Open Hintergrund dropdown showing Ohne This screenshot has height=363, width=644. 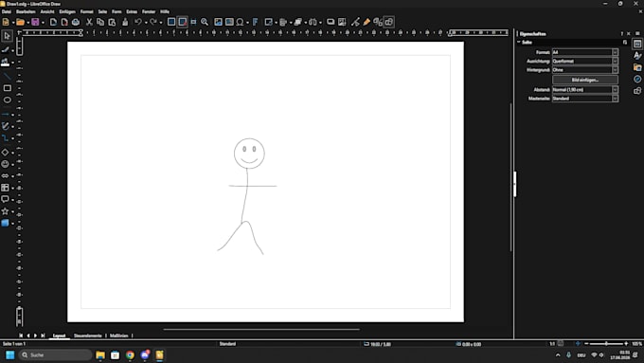(x=585, y=70)
